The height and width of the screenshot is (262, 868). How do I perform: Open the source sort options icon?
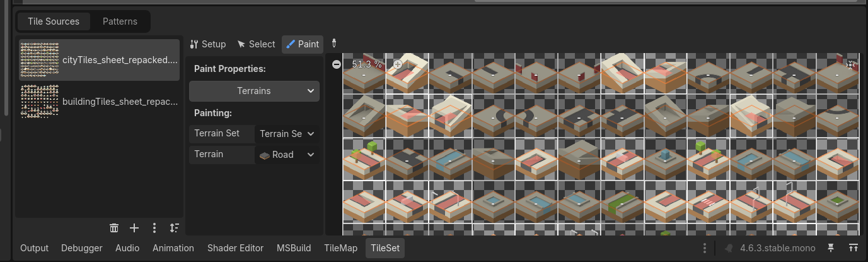(x=175, y=228)
